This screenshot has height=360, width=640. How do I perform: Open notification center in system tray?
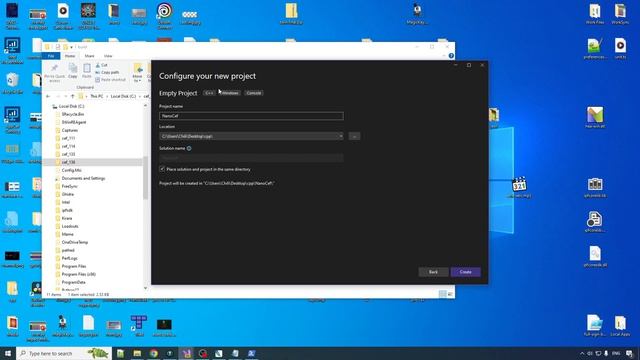coord(629,353)
